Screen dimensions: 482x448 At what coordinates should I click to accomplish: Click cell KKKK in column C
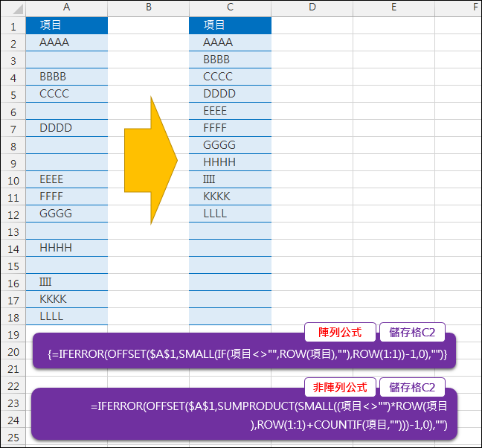(x=231, y=196)
